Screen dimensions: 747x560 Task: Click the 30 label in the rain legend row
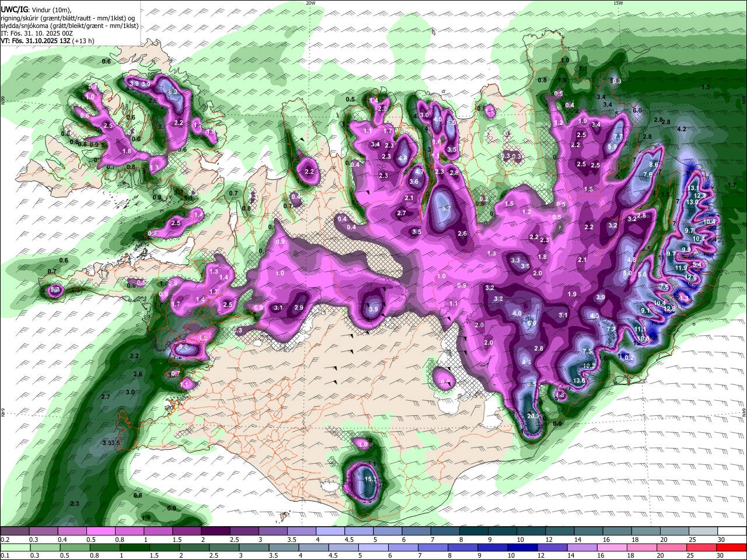[x=721, y=555]
